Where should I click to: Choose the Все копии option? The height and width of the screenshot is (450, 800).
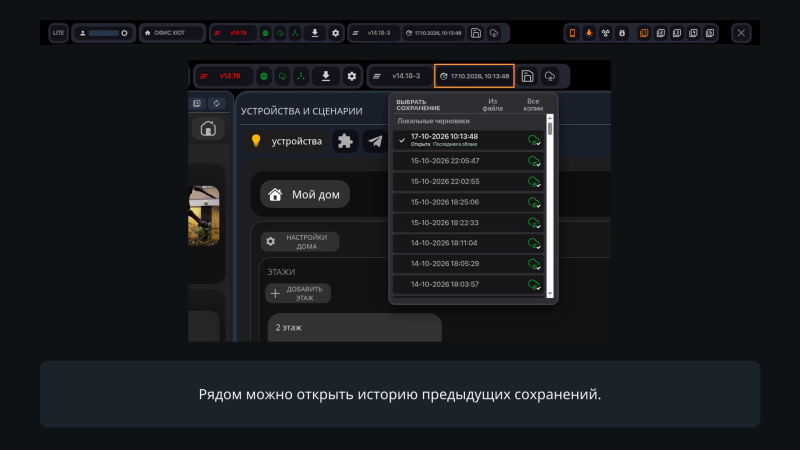pos(533,105)
